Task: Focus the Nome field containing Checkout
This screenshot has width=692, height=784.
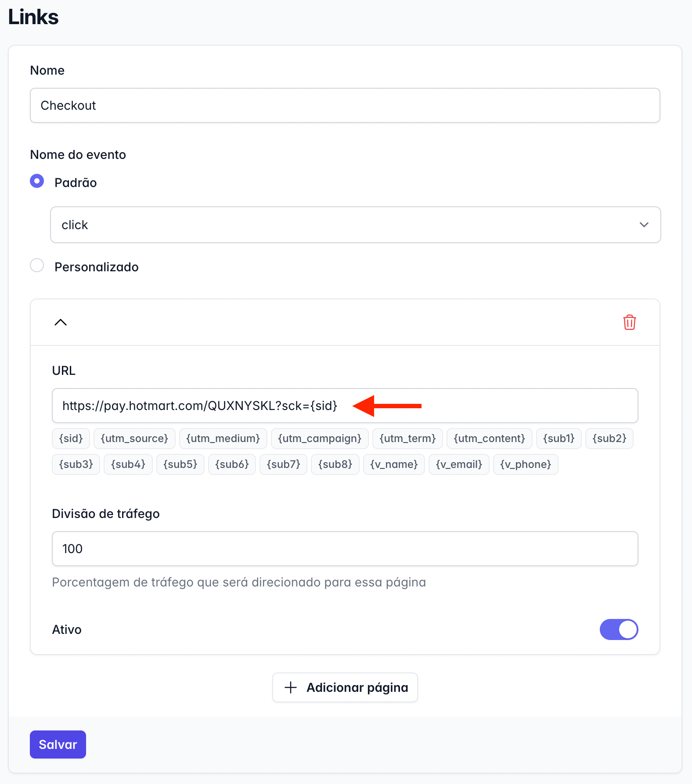Action: click(345, 105)
